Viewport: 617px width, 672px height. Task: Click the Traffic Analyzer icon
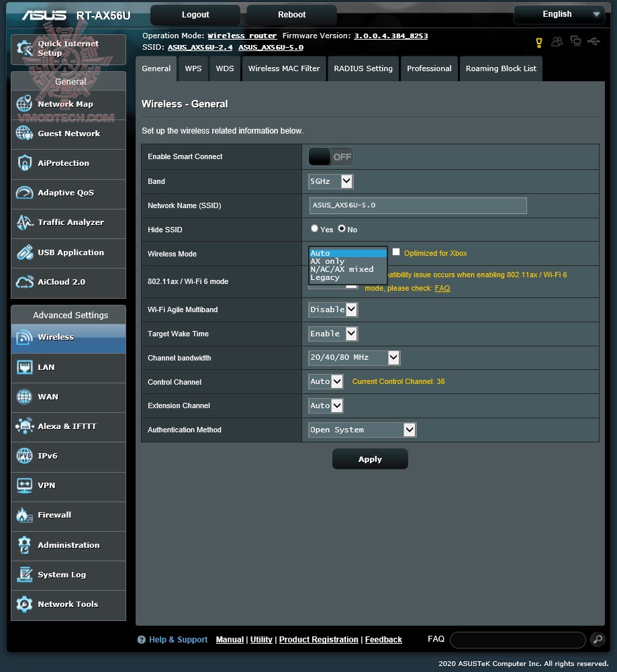click(x=24, y=222)
